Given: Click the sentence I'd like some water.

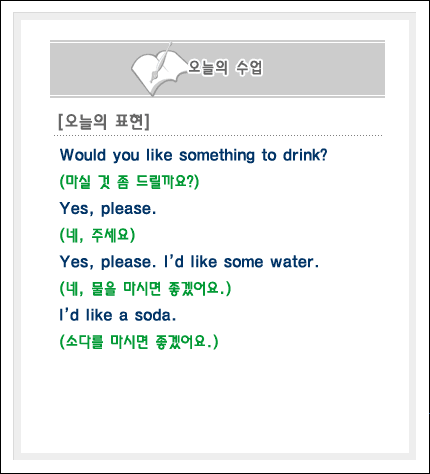Looking at the screenshot, I should point(241,262).
